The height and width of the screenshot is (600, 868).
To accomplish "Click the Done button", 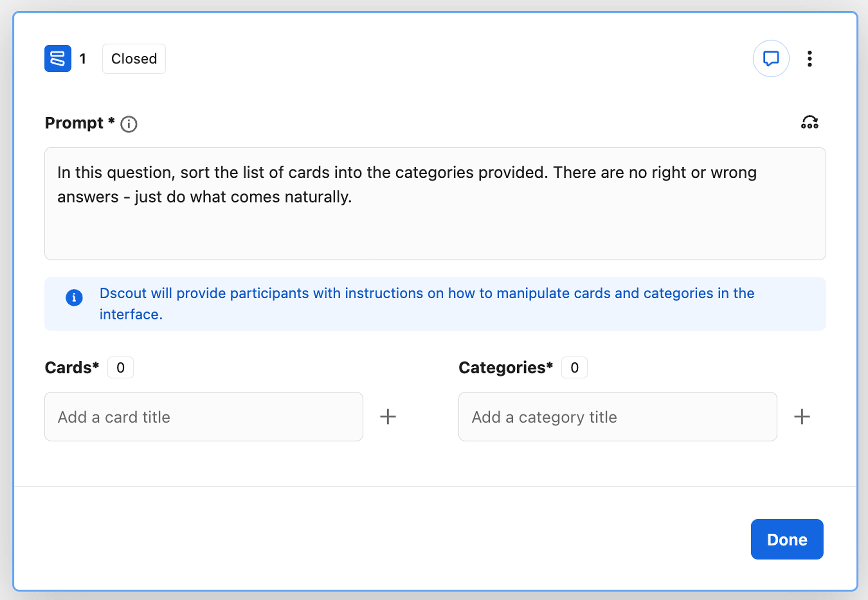I will tap(787, 539).
